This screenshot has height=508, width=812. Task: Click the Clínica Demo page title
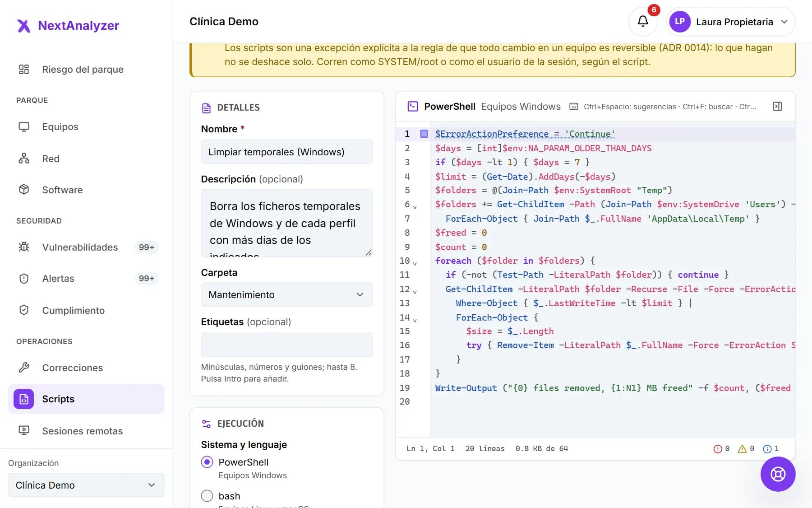(x=224, y=22)
